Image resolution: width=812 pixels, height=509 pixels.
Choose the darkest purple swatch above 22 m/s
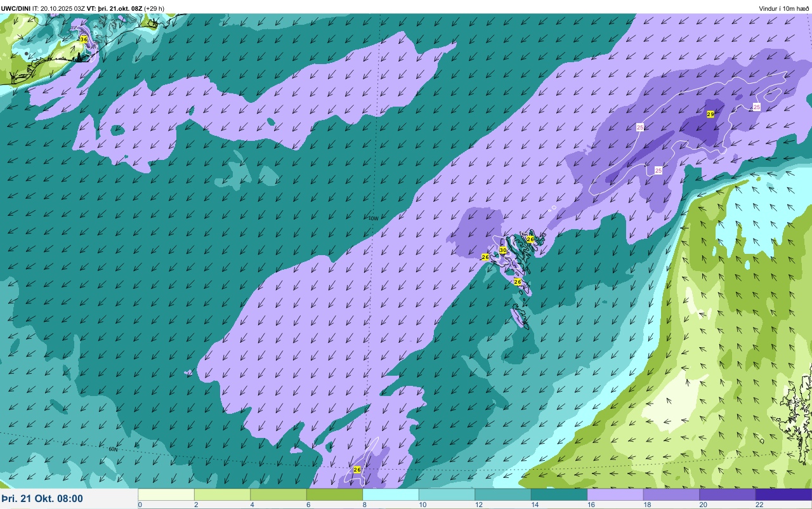783,494
